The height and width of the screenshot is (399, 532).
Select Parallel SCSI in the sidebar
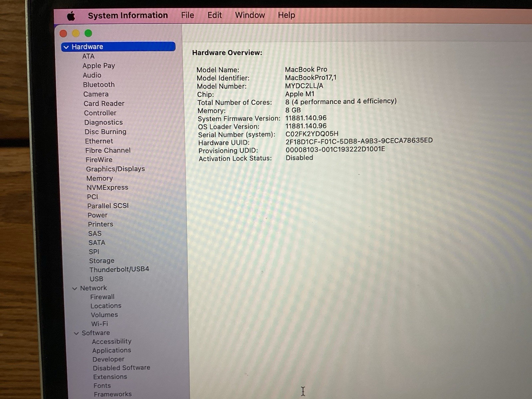108,205
